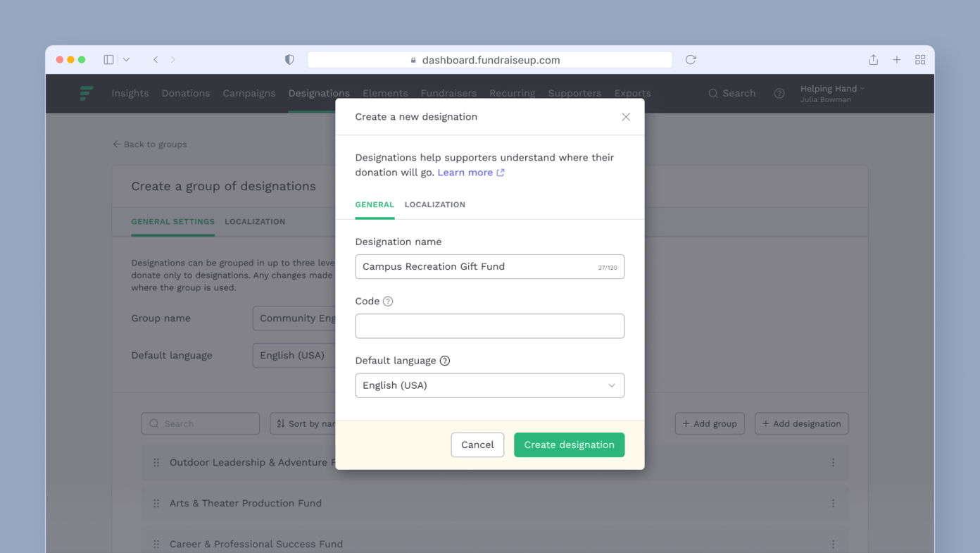The image size is (980, 553).
Task: Open the help icon beside the Search bar
Action: point(779,92)
